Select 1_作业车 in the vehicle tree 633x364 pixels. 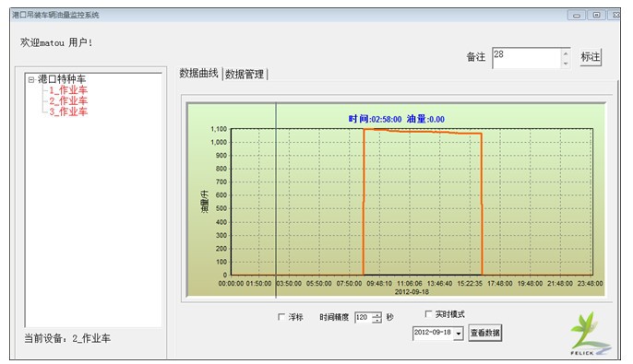click(x=68, y=90)
